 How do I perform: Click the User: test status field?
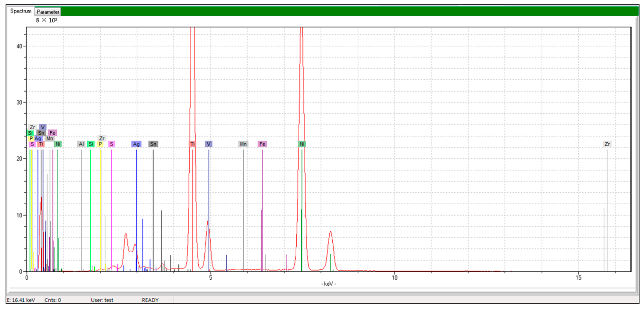(x=102, y=300)
